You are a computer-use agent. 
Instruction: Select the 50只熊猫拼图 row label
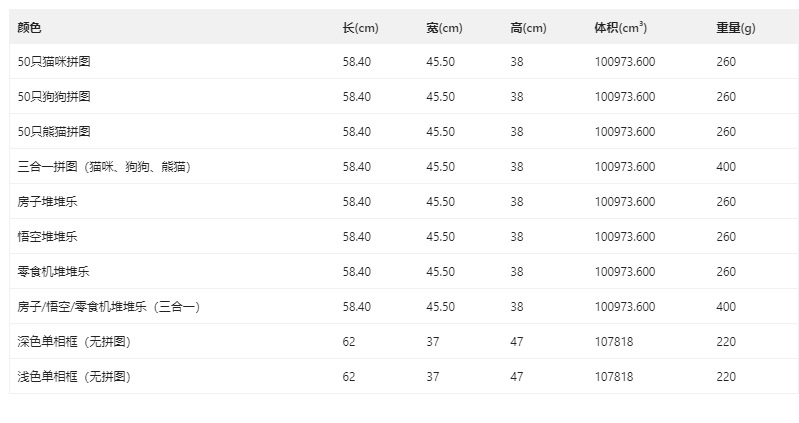point(55,132)
